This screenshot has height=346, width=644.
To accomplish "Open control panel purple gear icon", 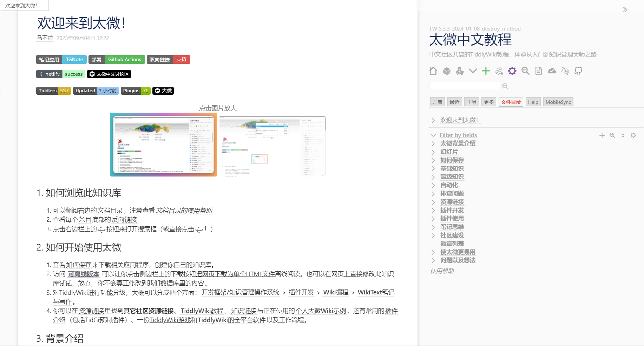I will 512,71.
